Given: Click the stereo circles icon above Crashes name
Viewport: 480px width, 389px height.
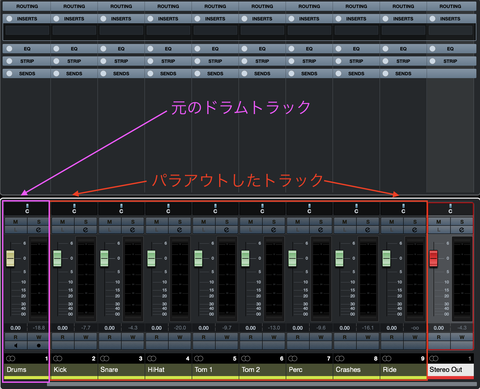Looking at the screenshot, I should 340,358.
